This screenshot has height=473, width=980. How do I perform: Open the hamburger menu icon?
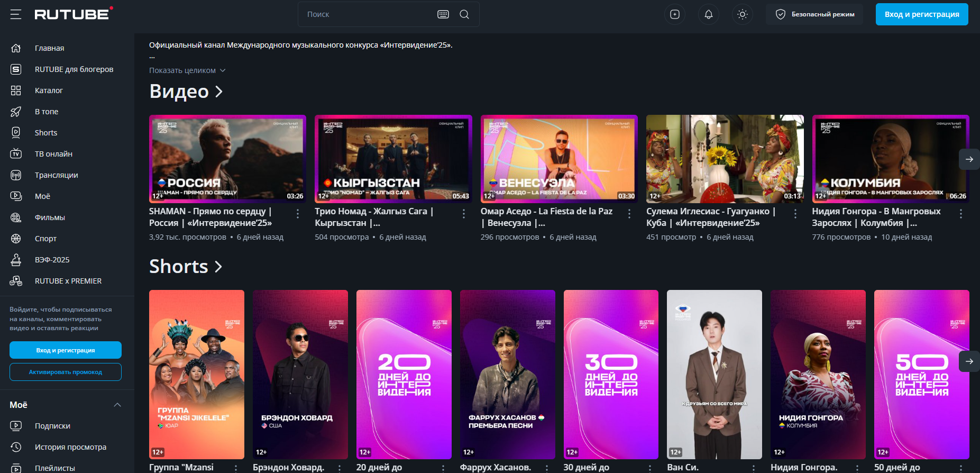pos(16,14)
